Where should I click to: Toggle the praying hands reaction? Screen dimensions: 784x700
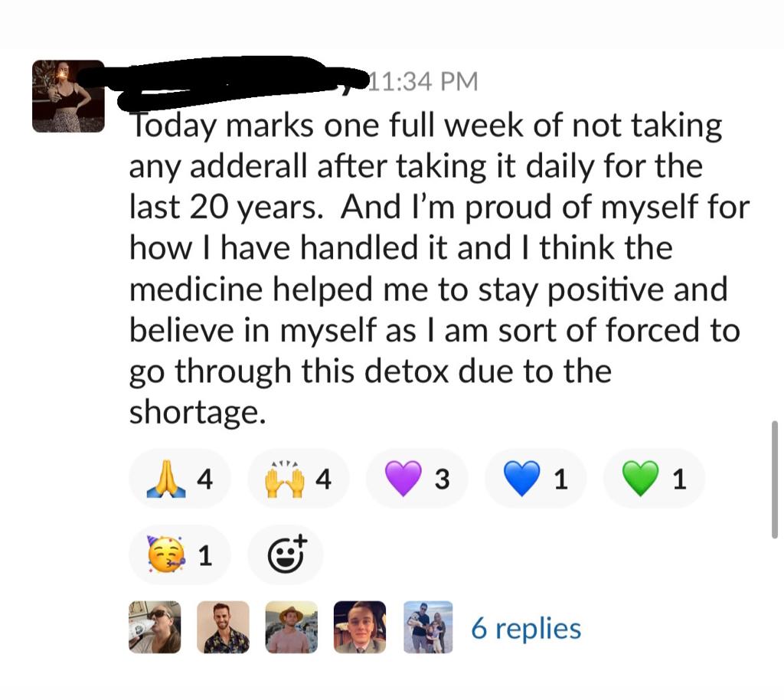(x=179, y=479)
